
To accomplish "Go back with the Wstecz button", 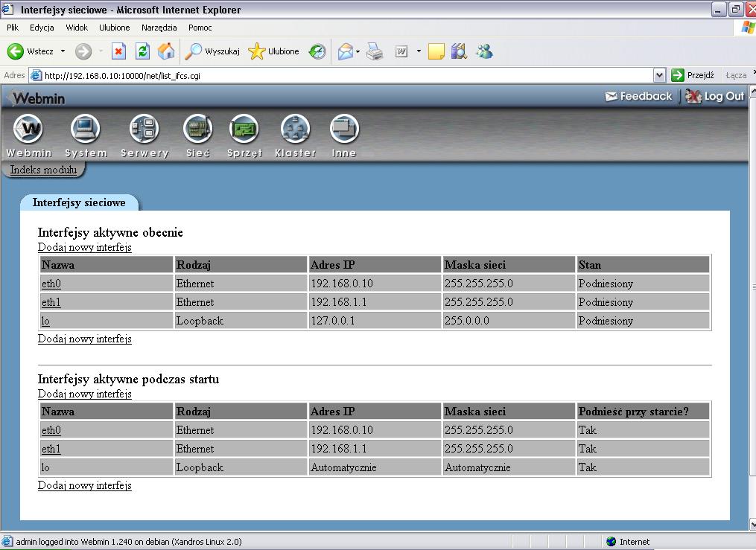I will tap(30, 51).
